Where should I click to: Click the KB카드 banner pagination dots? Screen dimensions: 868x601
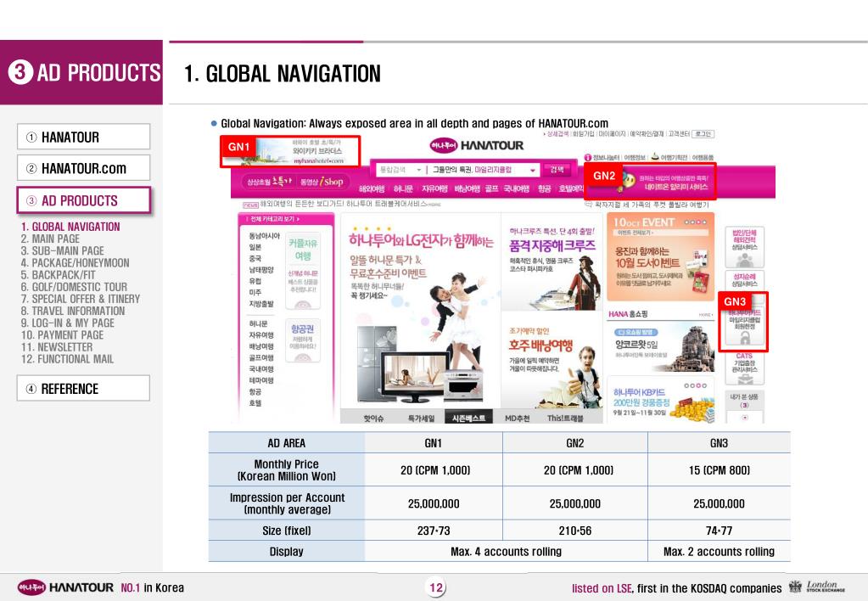point(695,385)
